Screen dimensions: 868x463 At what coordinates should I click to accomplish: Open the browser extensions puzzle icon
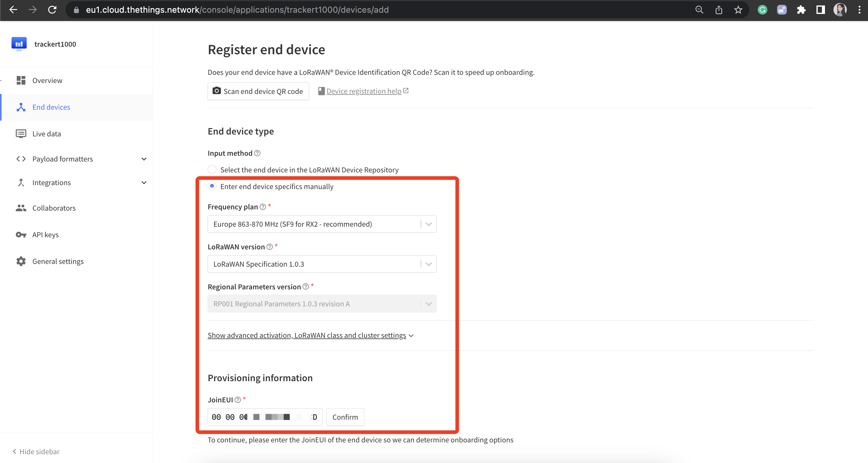click(x=801, y=10)
